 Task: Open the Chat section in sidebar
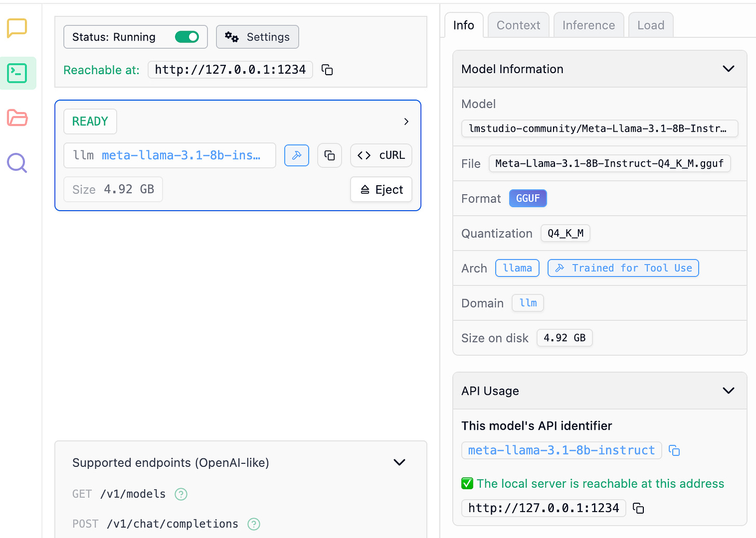pyautogui.click(x=17, y=28)
